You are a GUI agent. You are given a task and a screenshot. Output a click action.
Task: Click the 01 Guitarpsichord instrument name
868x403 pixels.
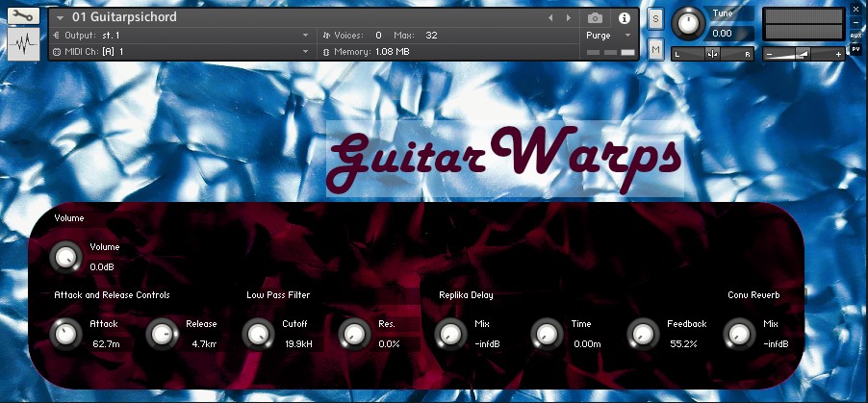(x=124, y=17)
